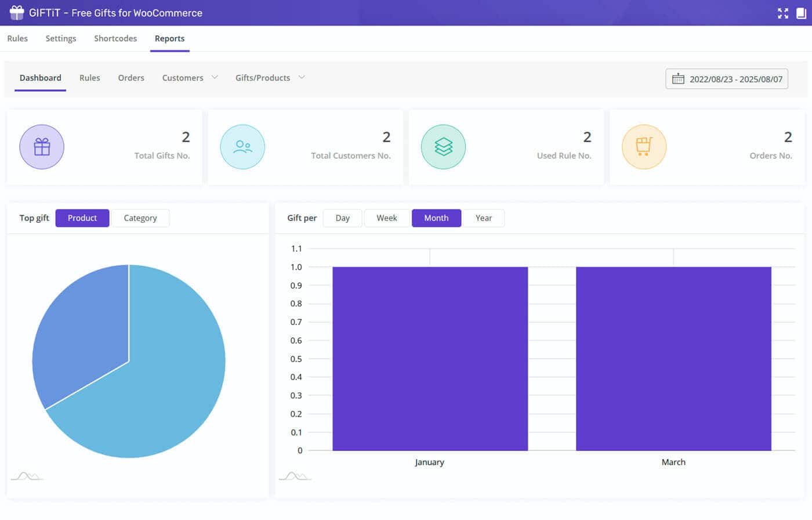Viewport: 812px width, 520px height.
Task: Expand the Gifts/Products dropdown
Action: pos(270,77)
